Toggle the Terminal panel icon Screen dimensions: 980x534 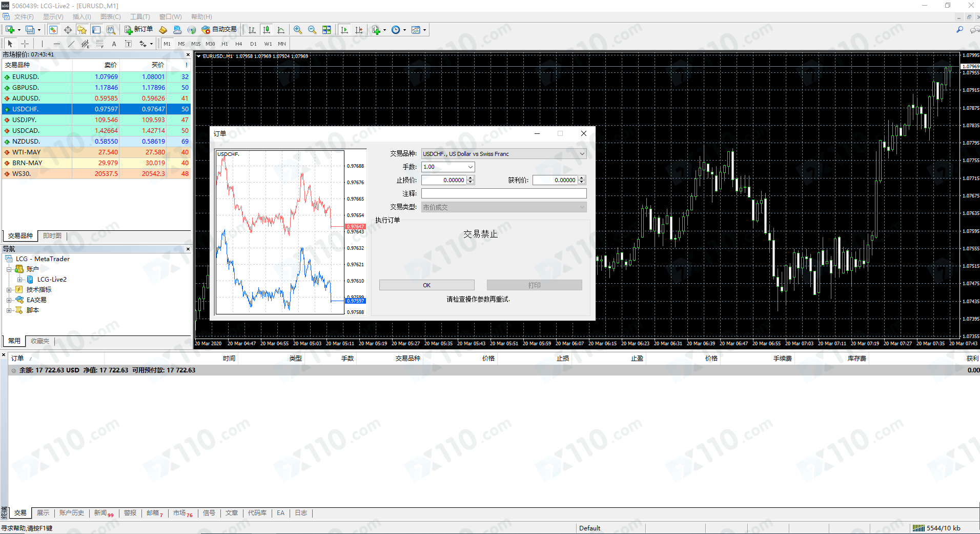(96, 30)
